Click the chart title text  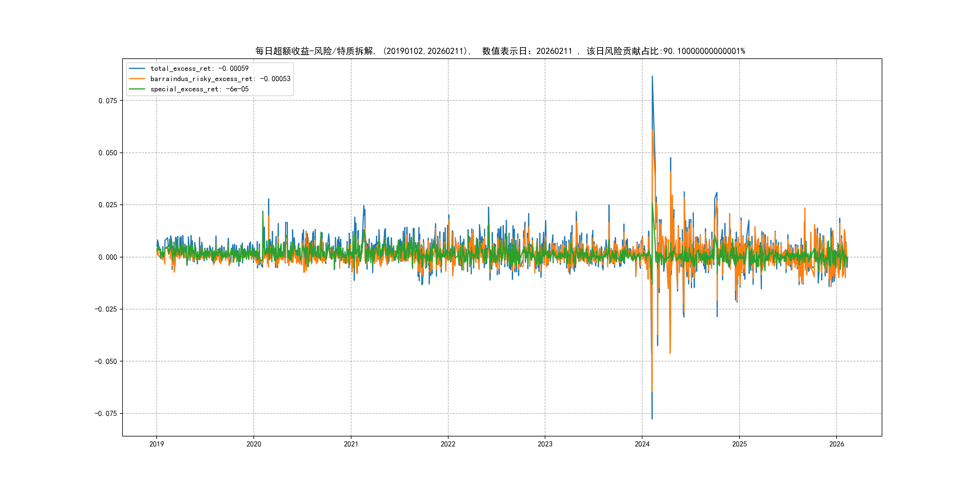pyautogui.click(x=500, y=51)
